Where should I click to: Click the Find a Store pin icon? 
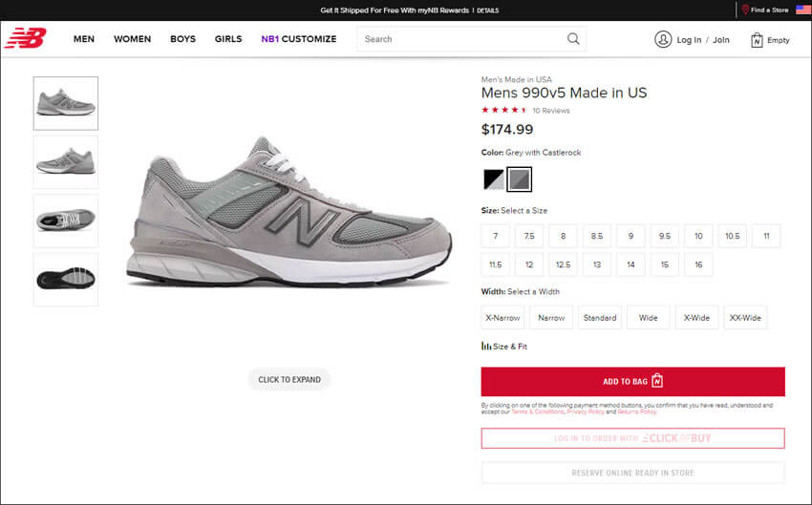[745, 10]
